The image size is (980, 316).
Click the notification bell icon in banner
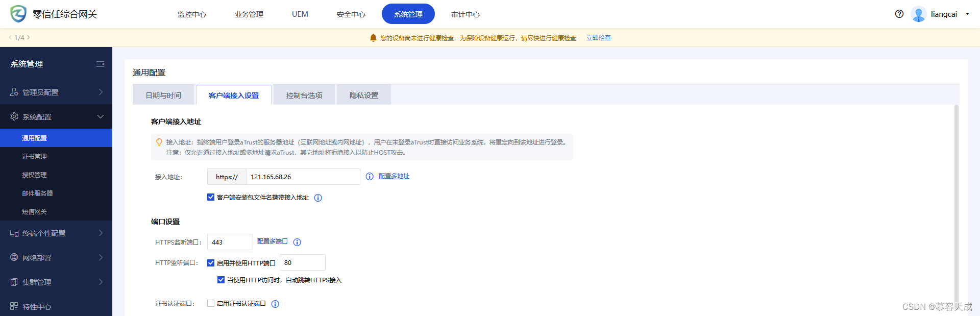(373, 38)
